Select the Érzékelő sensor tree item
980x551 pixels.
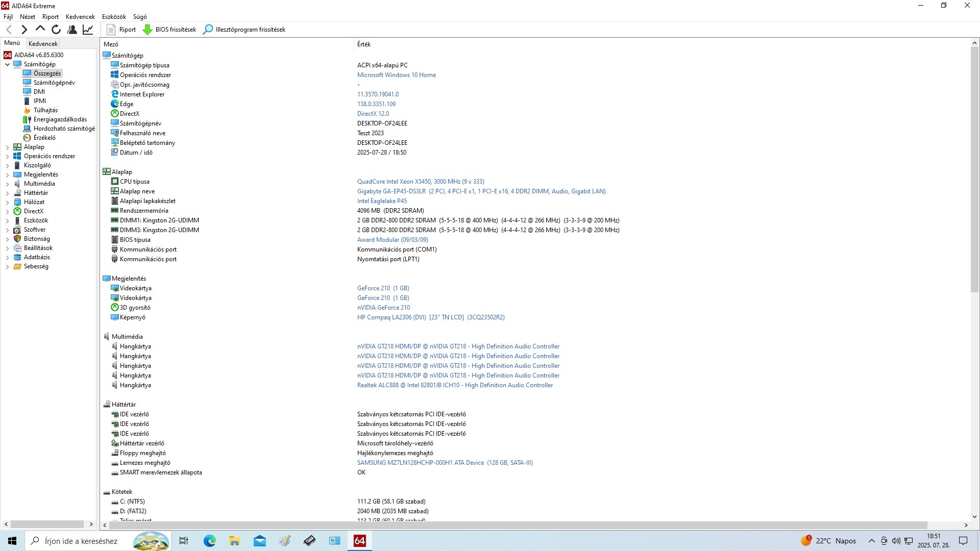tap(44, 138)
